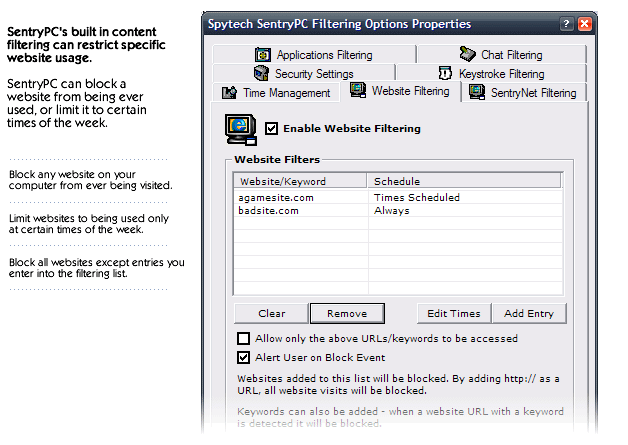Click the SentryNet Filtering monitor icon

click(x=477, y=92)
